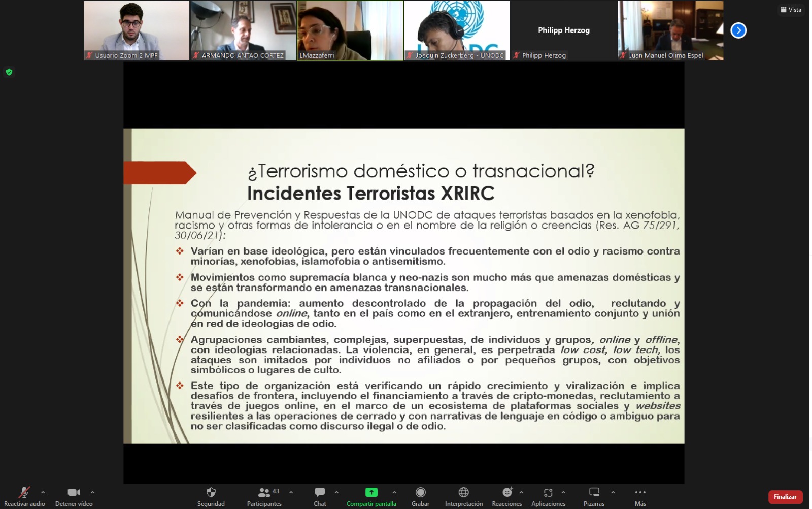The height and width of the screenshot is (509, 812).
Task: Expand share options arrow beside Compartir pantalla
Action: (x=394, y=492)
